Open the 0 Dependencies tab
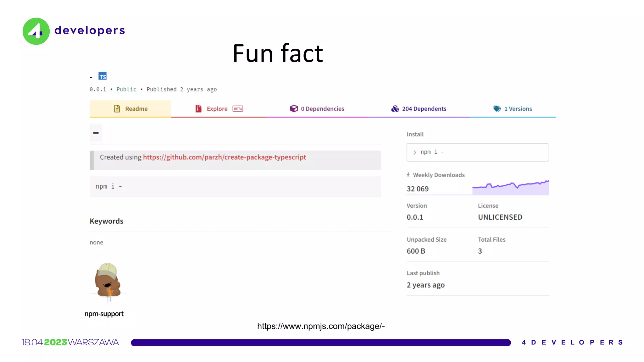This screenshot has height=362, width=644. coord(317,109)
